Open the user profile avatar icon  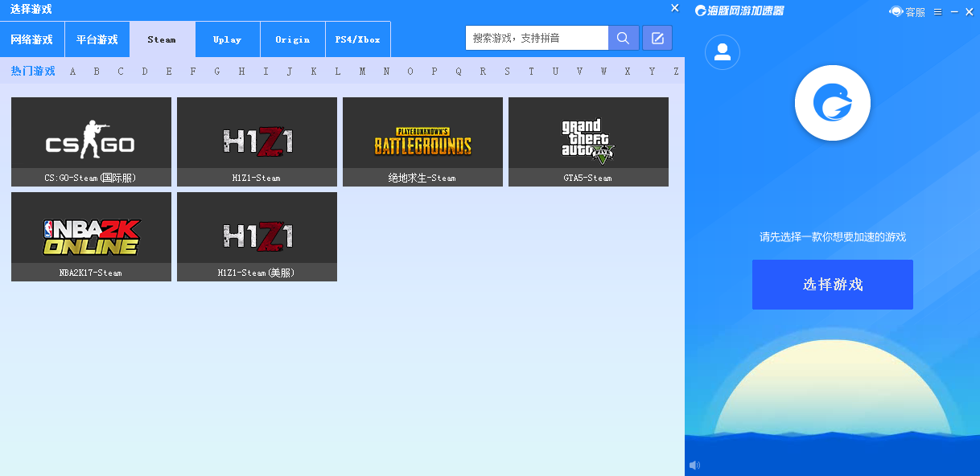click(x=722, y=52)
